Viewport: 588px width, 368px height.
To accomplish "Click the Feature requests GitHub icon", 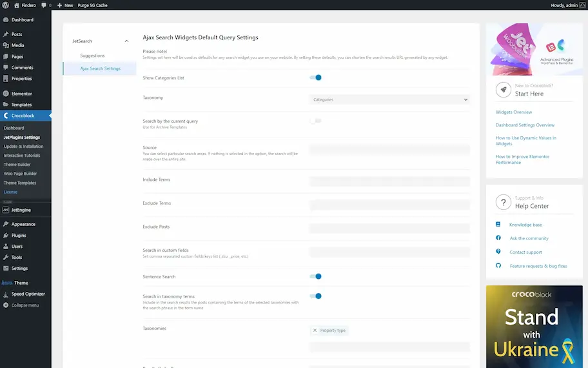I will pos(498,265).
